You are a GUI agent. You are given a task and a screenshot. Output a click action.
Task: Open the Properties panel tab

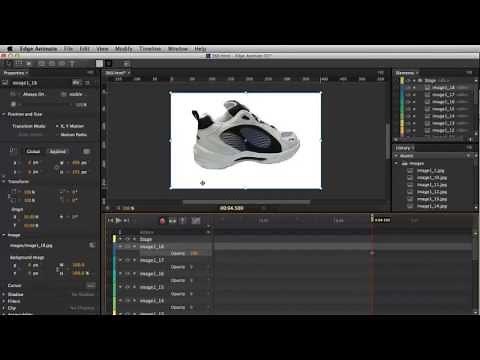[15, 73]
